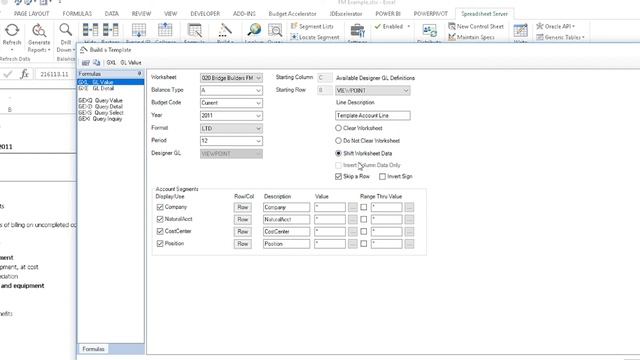Screen dimensions: 640x360
Task: Click the Collapse grid icon in ribbon
Action: tap(165, 30)
